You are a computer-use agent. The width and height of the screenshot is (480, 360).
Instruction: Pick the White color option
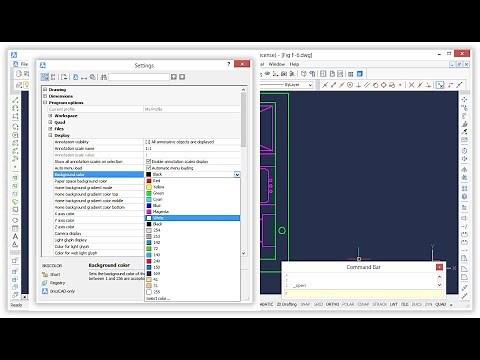tap(192, 218)
